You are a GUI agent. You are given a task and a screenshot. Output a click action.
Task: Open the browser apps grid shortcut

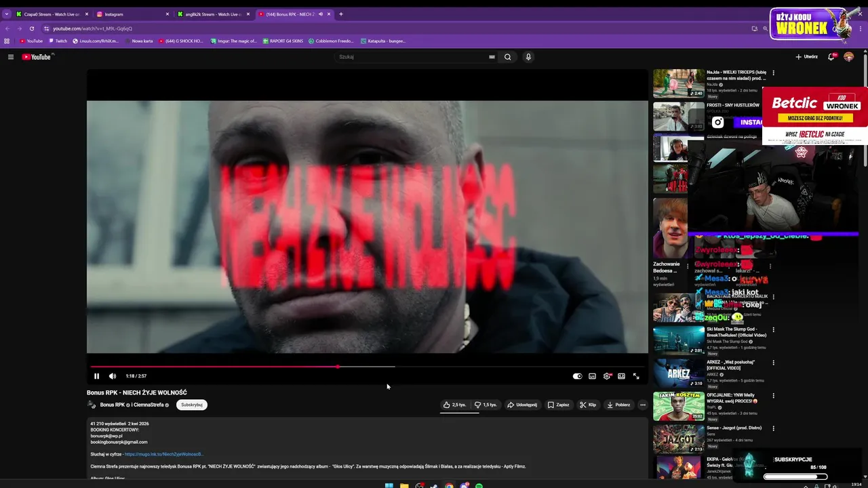7,41
